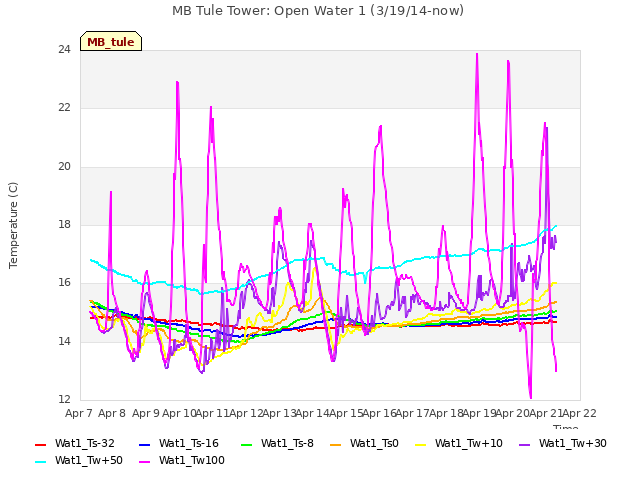Image resolution: width=640 pixels, height=480 pixels.
Task: Click the Apr 7 x-axis label
Action: pyautogui.click(x=79, y=413)
